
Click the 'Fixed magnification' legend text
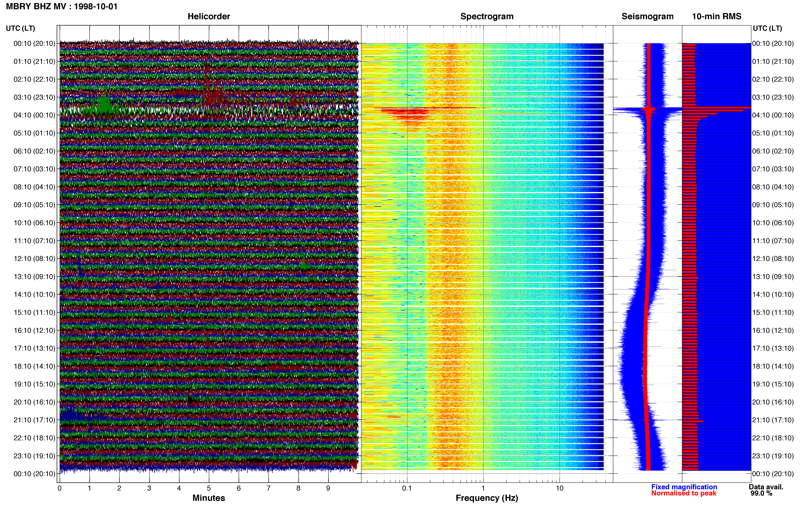(x=684, y=487)
